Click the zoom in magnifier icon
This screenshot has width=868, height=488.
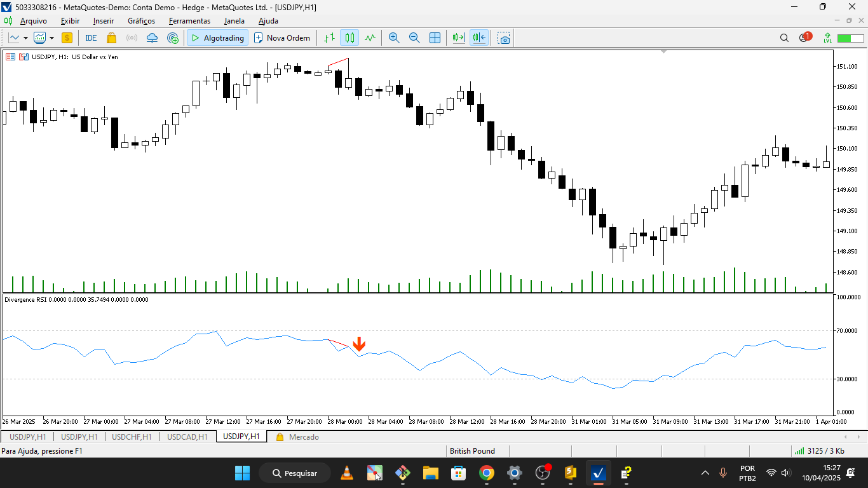394,37
